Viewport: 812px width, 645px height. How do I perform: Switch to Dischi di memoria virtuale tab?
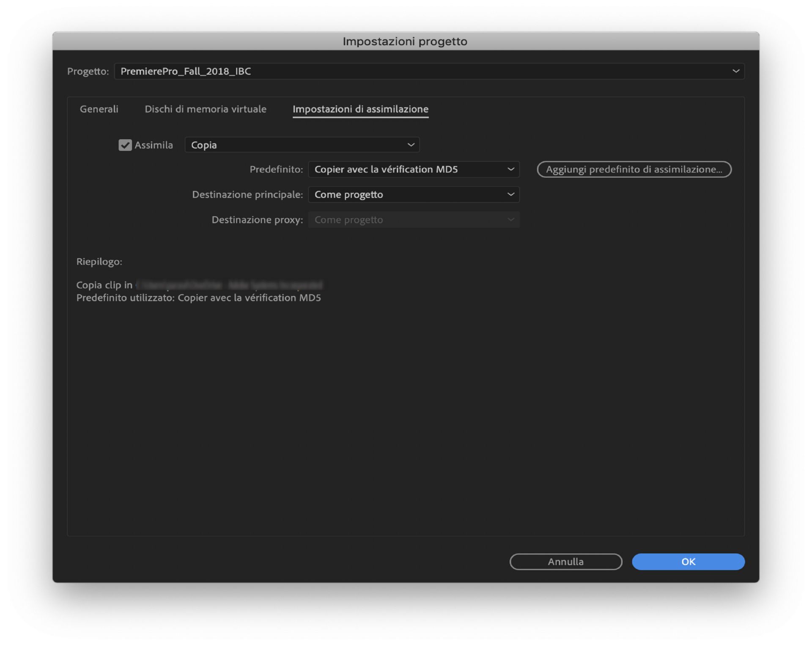(206, 109)
